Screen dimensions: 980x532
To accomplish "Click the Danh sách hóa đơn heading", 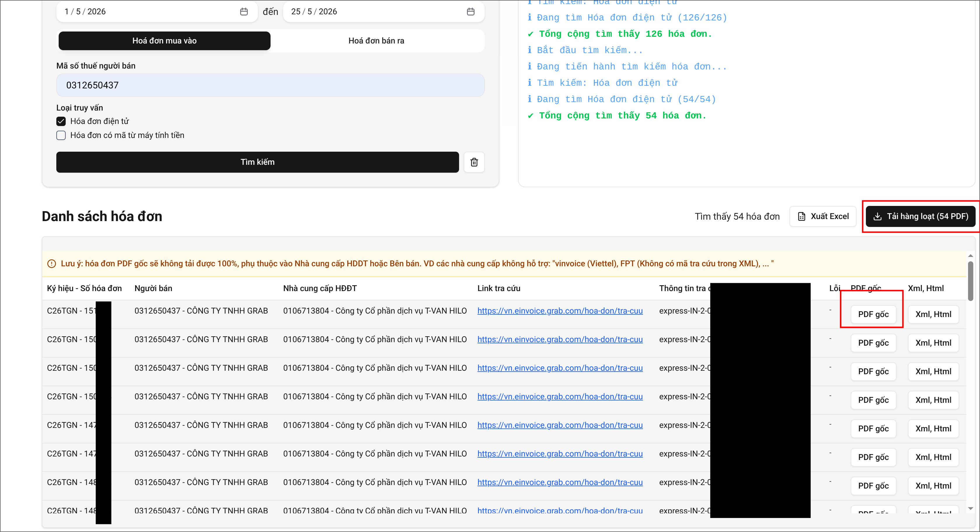I will [x=102, y=216].
